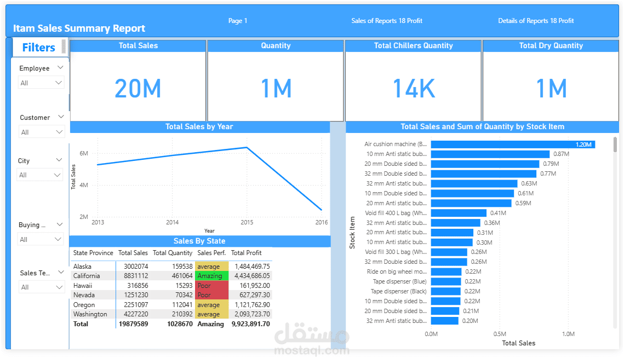Screen dimensions: 624x364
Task: Collapse the Customer filter header chevron
Action: [61, 117]
